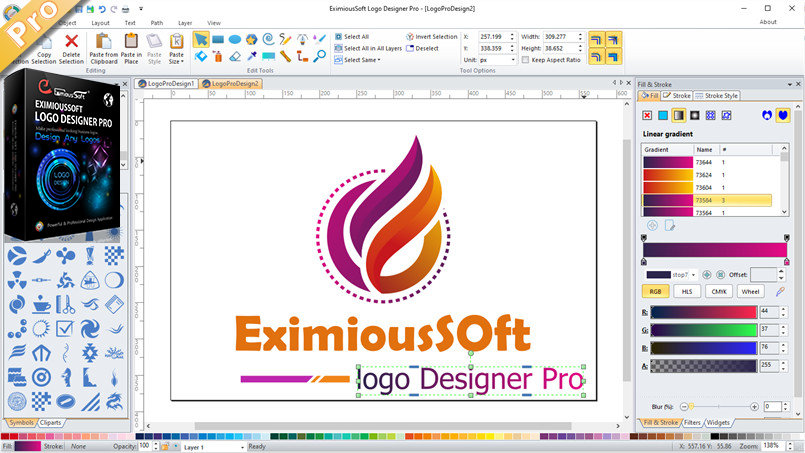Switch color mode to CMYK
The height and width of the screenshot is (453, 805).
[x=718, y=291]
